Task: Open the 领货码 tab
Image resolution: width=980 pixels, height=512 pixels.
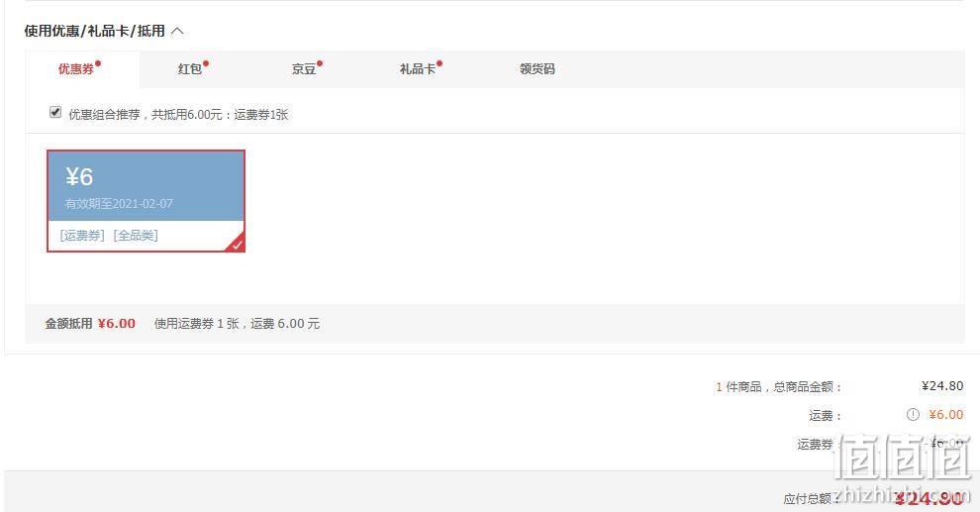Action: (x=537, y=68)
